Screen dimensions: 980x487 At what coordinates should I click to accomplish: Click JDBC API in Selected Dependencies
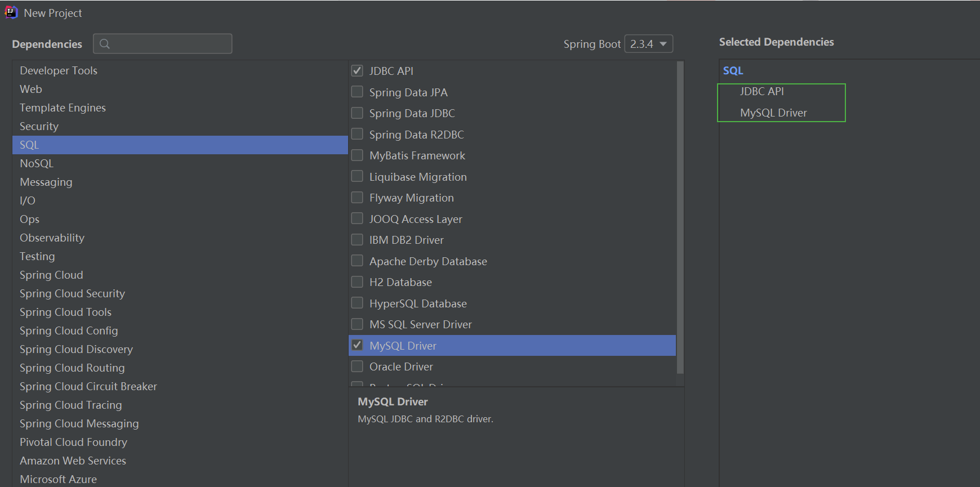coord(761,91)
